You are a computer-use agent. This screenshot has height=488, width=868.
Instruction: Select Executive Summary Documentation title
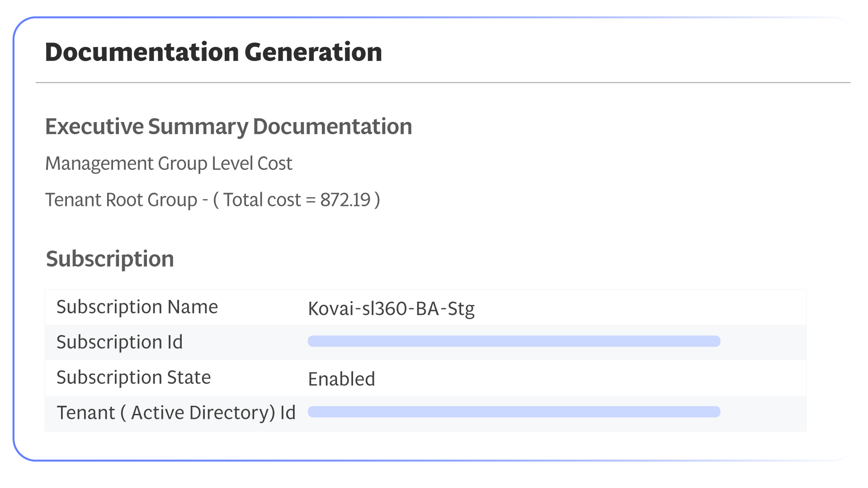(x=228, y=127)
